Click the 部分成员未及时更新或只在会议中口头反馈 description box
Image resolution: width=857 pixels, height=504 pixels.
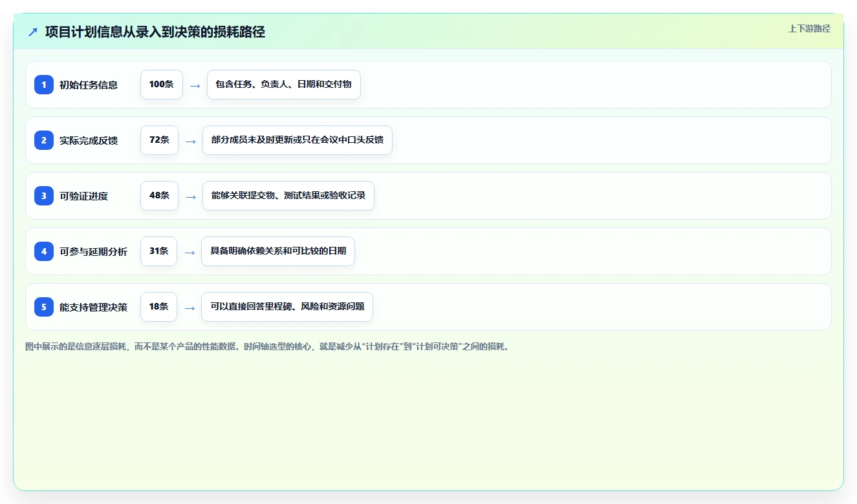[x=298, y=140]
